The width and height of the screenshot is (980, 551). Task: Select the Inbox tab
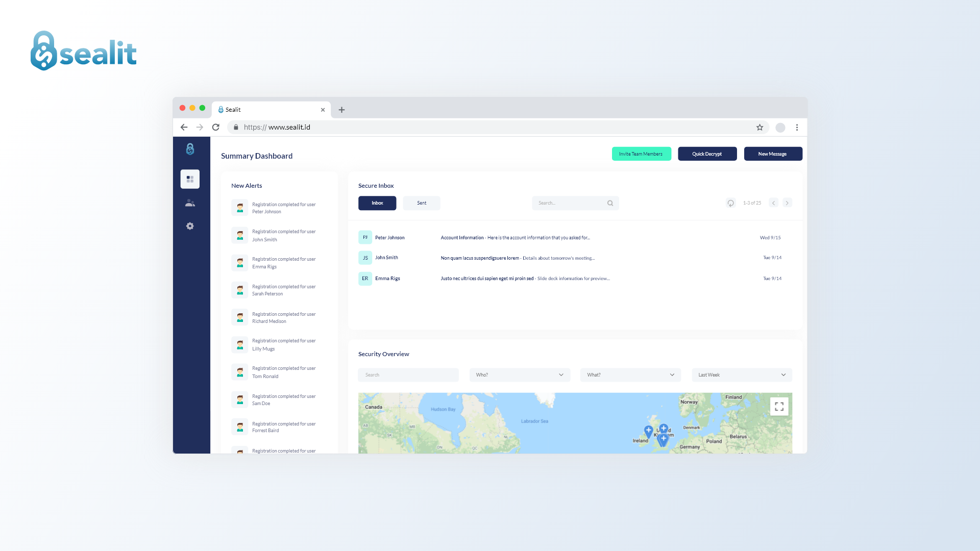click(x=377, y=203)
